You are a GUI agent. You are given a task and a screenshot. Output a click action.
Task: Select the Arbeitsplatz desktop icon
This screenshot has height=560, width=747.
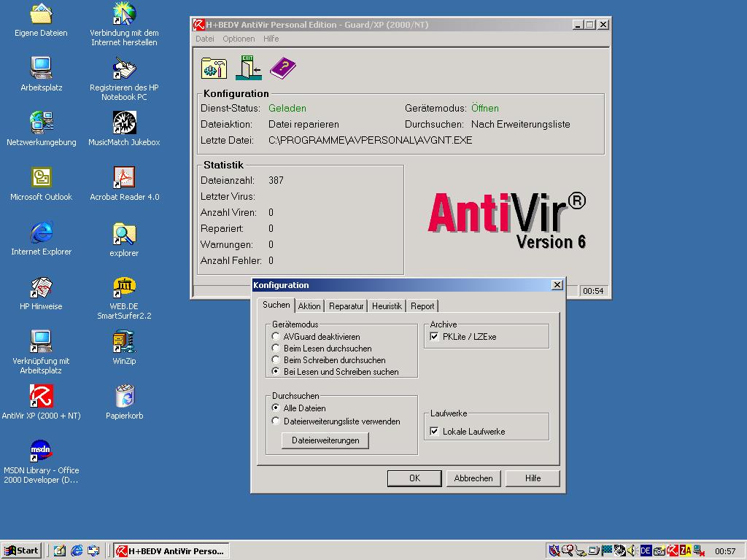pos(41,74)
